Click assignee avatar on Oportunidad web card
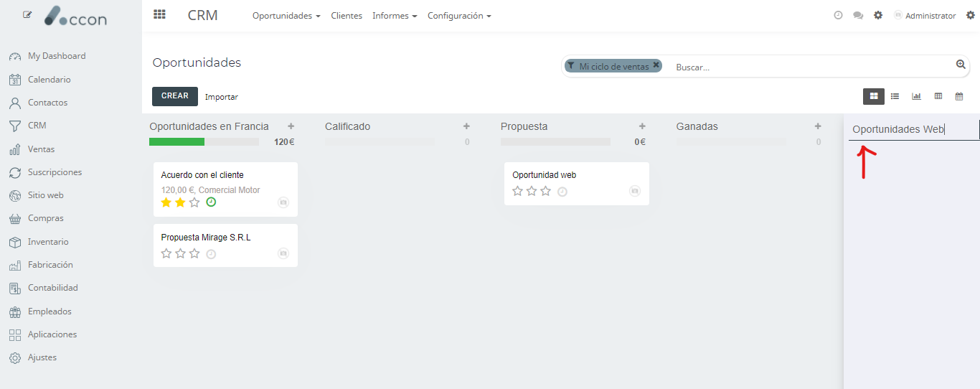The image size is (980, 389). coord(635,191)
